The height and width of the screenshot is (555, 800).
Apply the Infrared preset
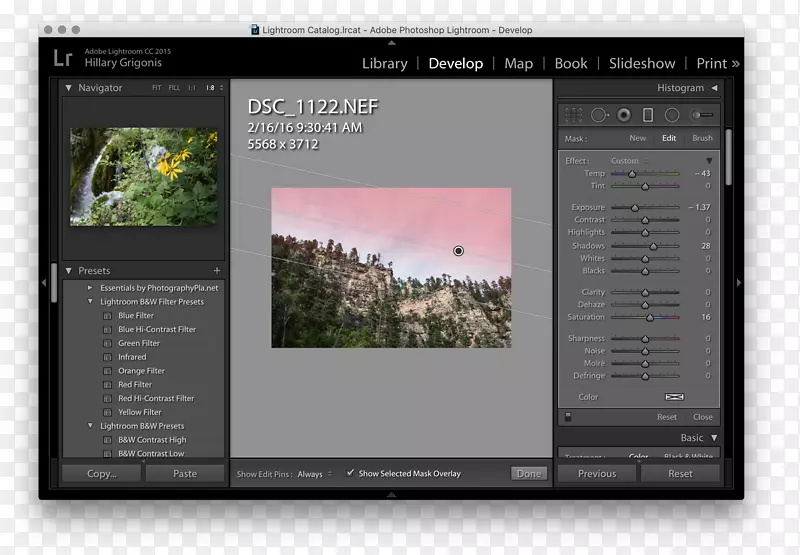[x=132, y=357]
